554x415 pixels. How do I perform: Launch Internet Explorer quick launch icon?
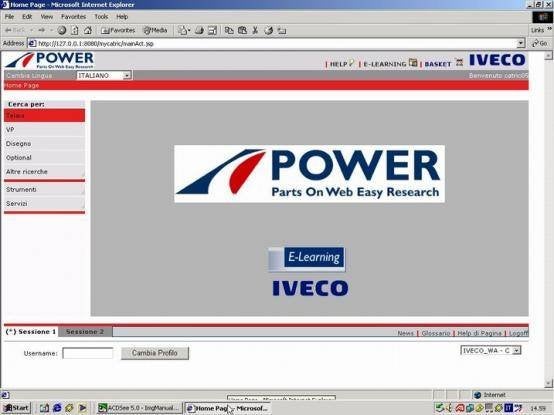pos(57,408)
